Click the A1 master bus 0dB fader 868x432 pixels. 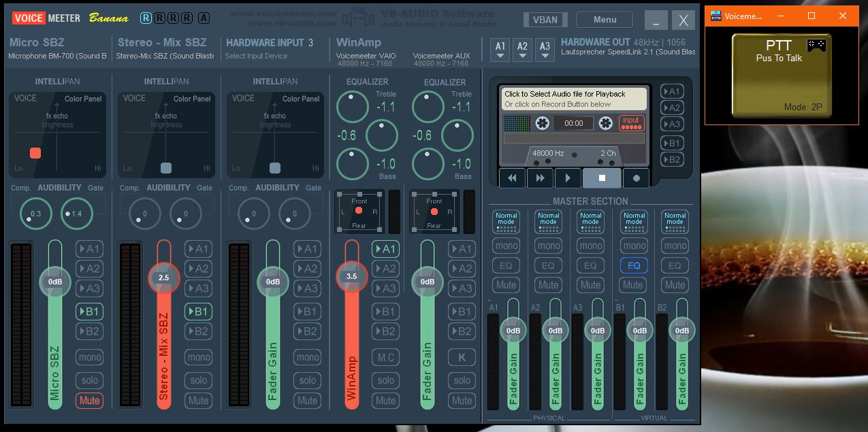[513, 331]
